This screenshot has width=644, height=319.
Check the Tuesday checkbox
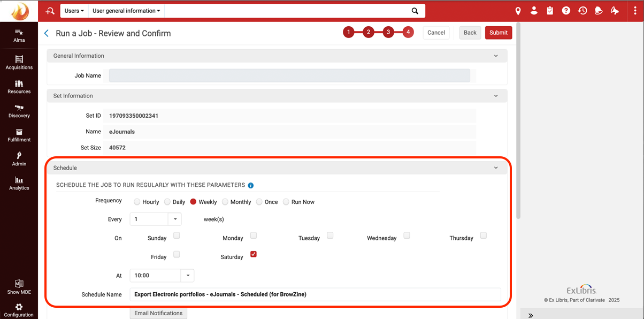coord(330,236)
